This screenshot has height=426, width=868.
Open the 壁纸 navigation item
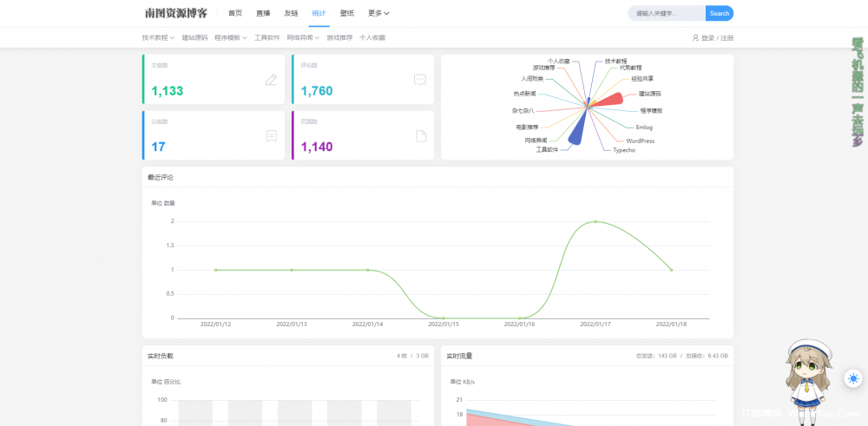[347, 13]
